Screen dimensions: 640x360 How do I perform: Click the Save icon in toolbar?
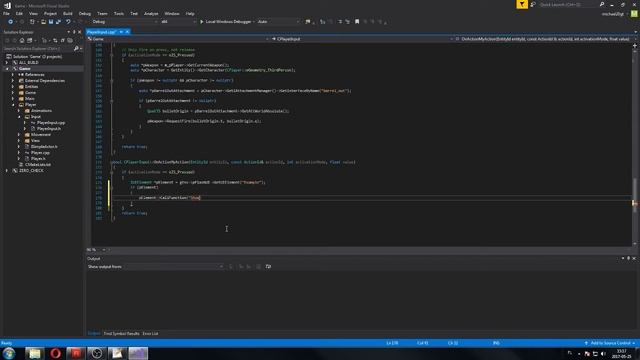click(51, 22)
